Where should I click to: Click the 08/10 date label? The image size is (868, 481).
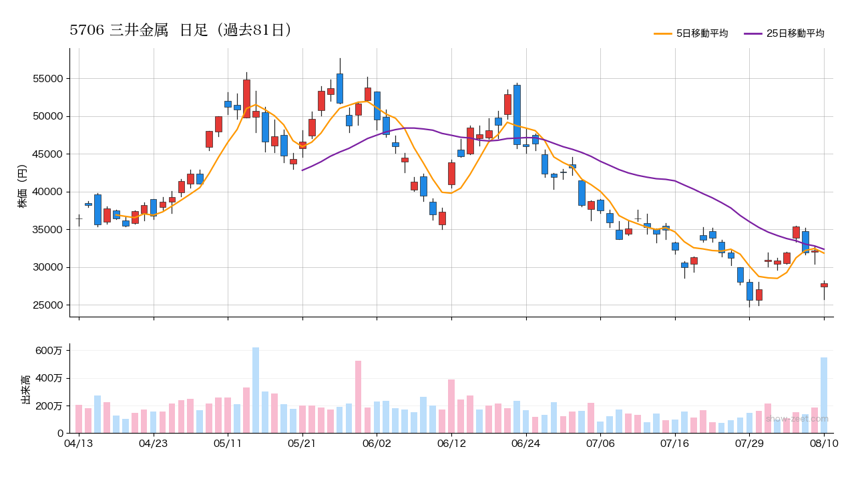[824, 444]
